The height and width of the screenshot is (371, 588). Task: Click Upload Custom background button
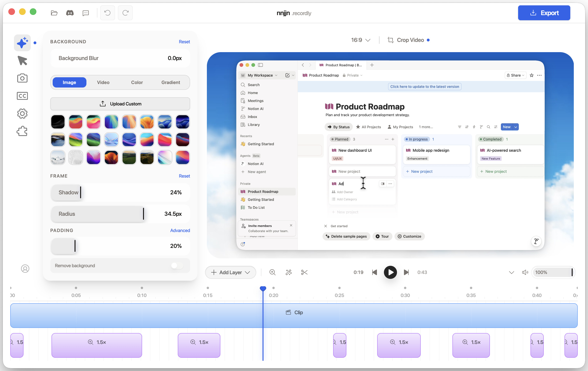point(120,104)
